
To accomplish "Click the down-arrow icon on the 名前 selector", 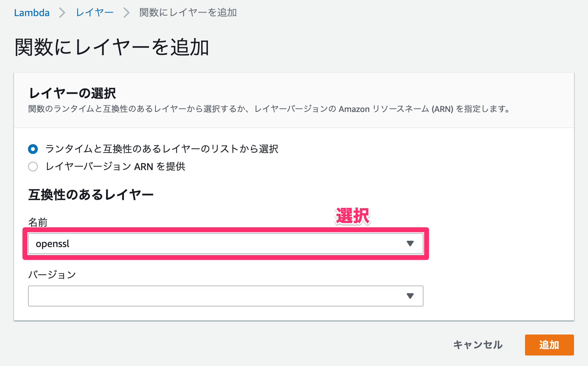I will click(x=411, y=243).
